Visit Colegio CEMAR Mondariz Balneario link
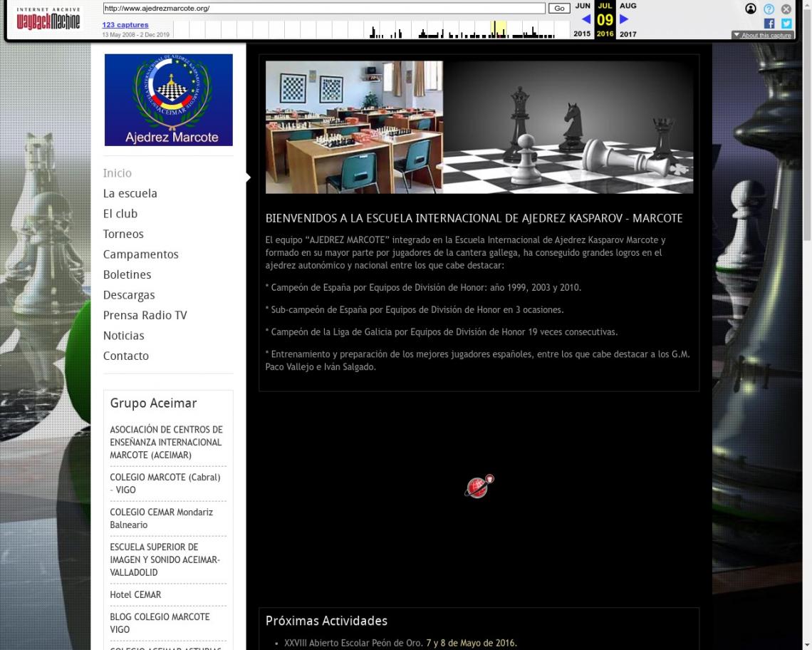 click(x=162, y=518)
